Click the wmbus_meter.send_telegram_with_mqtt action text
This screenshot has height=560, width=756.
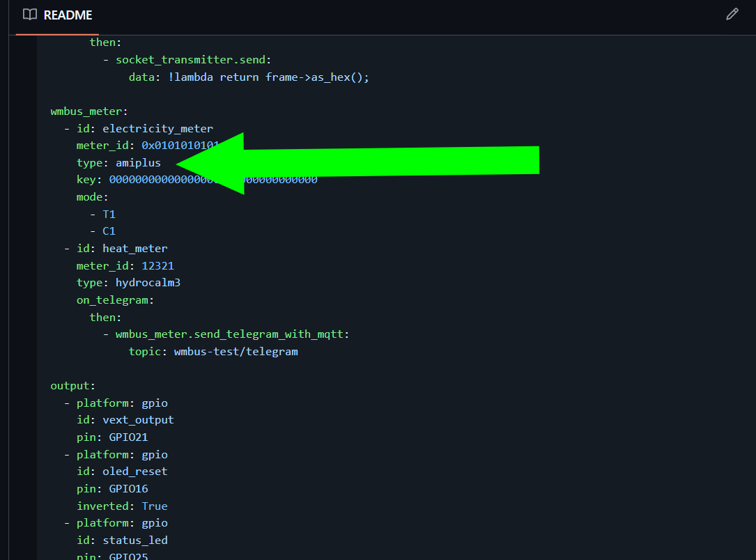(232, 334)
